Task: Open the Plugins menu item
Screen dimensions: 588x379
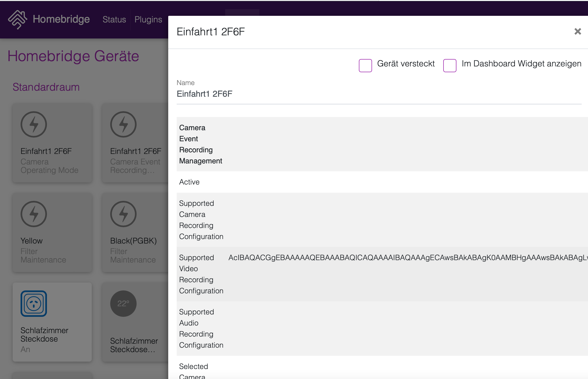Action: pyautogui.click(x=148, y=20)
